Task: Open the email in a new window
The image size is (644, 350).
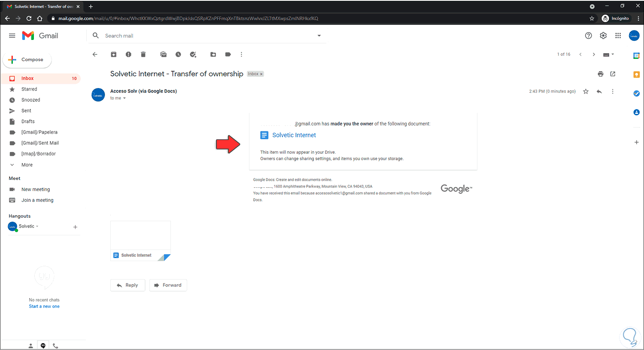Action: [x=613, y=74]
